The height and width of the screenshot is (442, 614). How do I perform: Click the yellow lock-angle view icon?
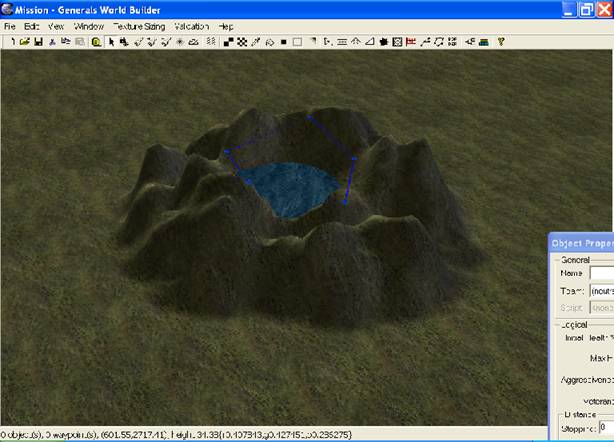click(x=96, y=41)
